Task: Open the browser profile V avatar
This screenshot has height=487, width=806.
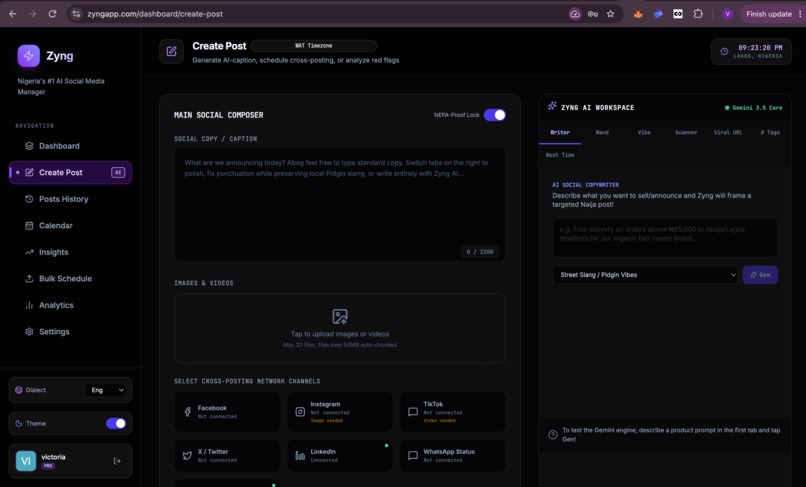Action: click(727, 14)
